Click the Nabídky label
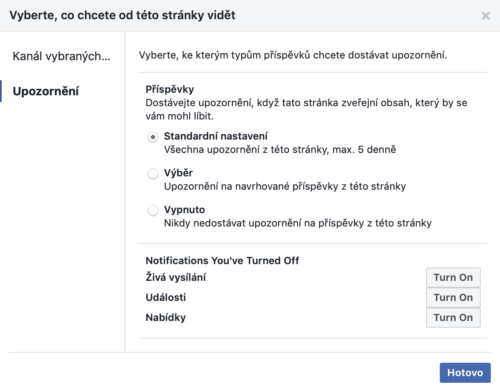The image size is (500, 392). [x=166, y=317]
